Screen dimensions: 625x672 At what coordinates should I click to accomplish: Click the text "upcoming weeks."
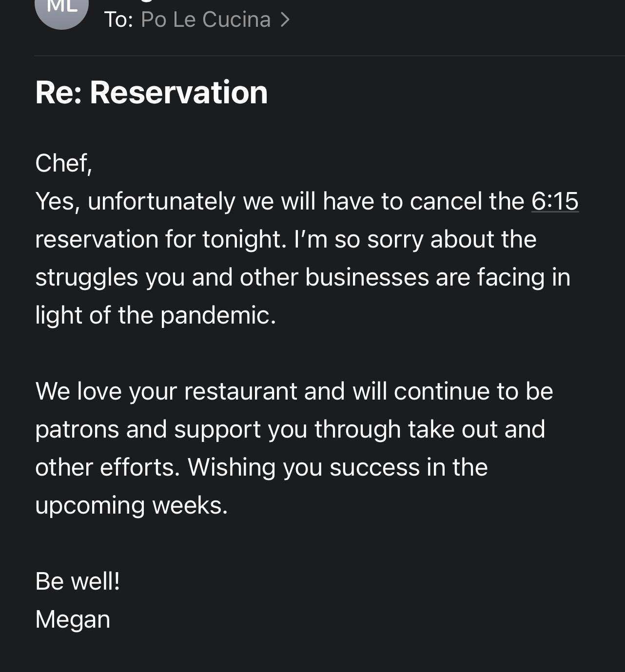pos(132,505)
